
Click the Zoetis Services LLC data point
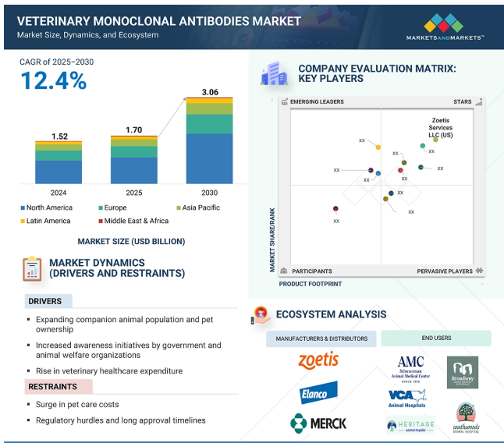tap(435, 140)
